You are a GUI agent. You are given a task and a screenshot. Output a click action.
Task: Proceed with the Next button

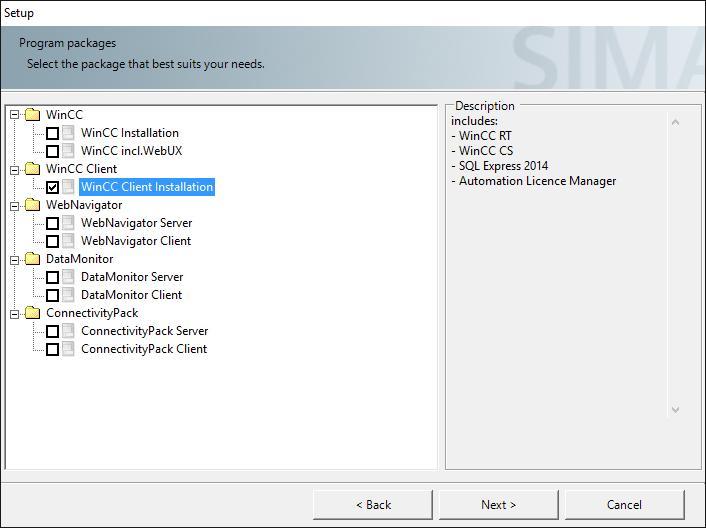(x=498, y=505)
